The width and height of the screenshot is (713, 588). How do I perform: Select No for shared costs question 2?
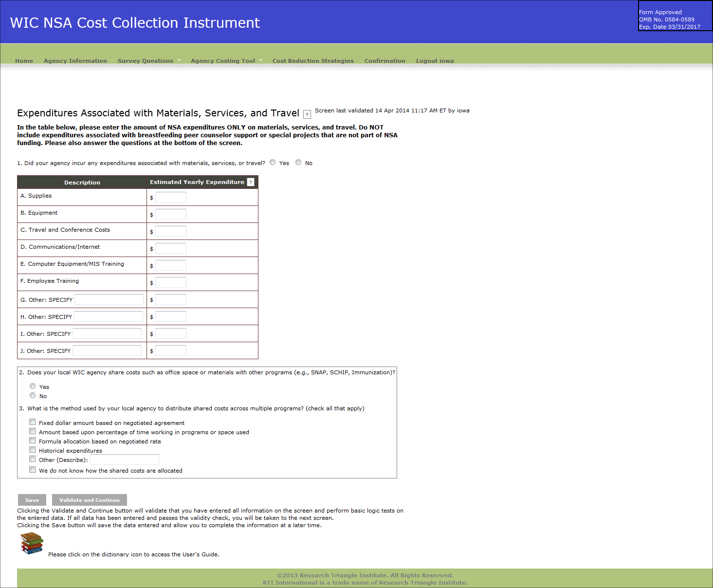(x=33, y=396)
